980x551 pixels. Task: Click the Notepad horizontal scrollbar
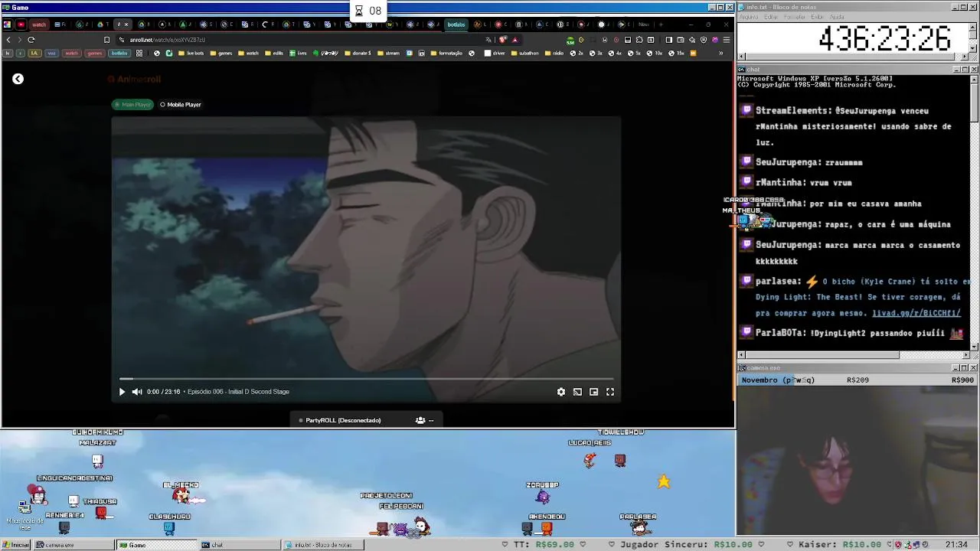[x=854, y=57]
